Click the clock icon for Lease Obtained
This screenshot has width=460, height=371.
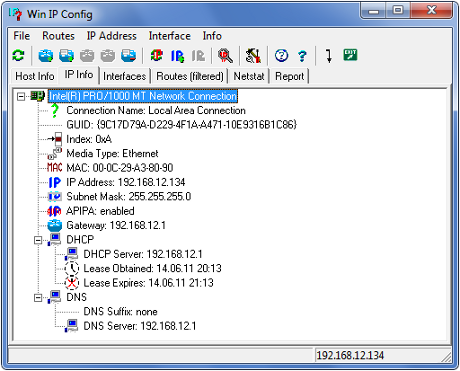click(72, 268)
